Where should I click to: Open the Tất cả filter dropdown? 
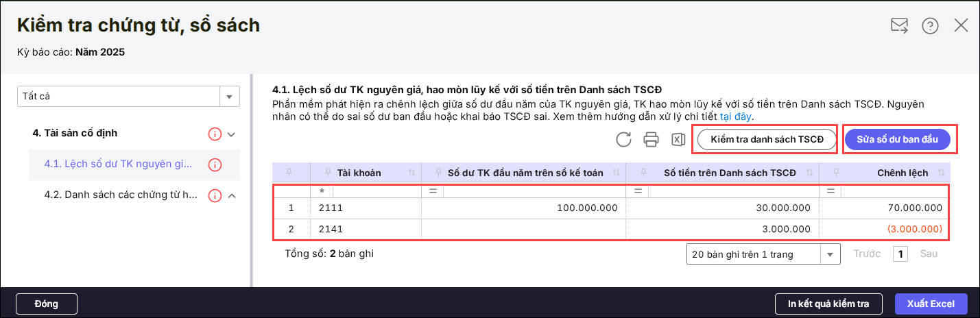229,97
